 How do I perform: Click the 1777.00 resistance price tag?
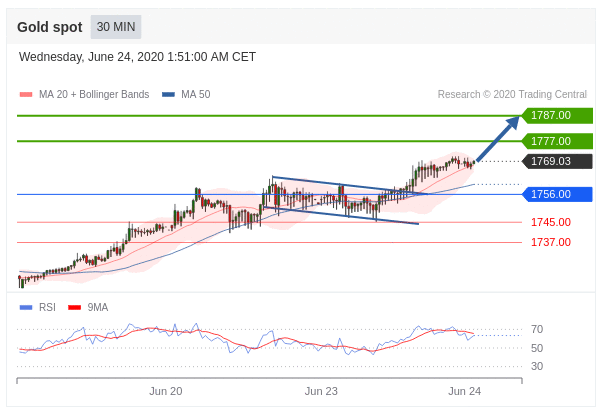point(557,141)
